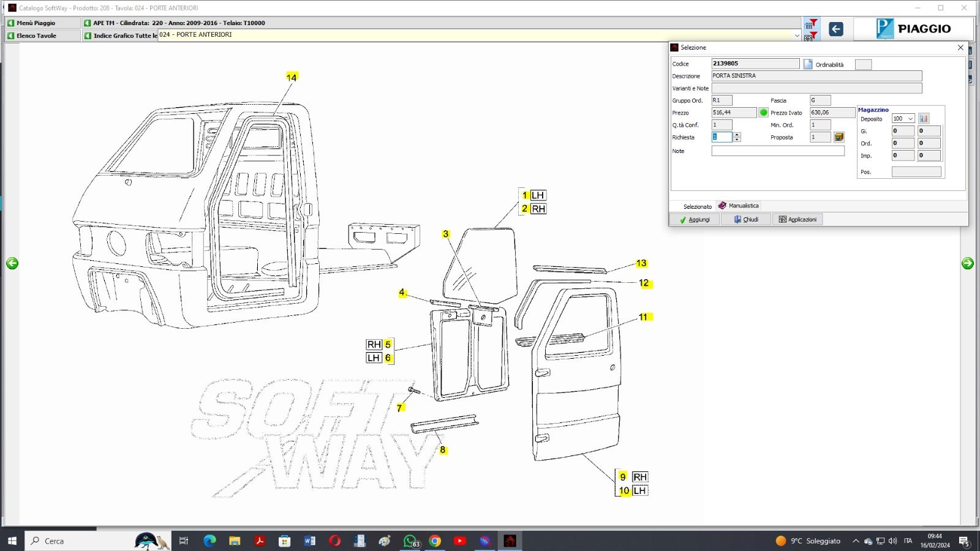Open Google Chrome from the taskbar
The width and height of the screenshot is (980, 551).
pyautogui.click(x=435, y=541)
